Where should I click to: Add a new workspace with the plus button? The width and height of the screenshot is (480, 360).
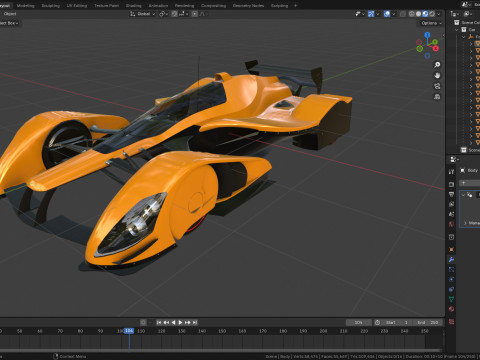[295, 6]
